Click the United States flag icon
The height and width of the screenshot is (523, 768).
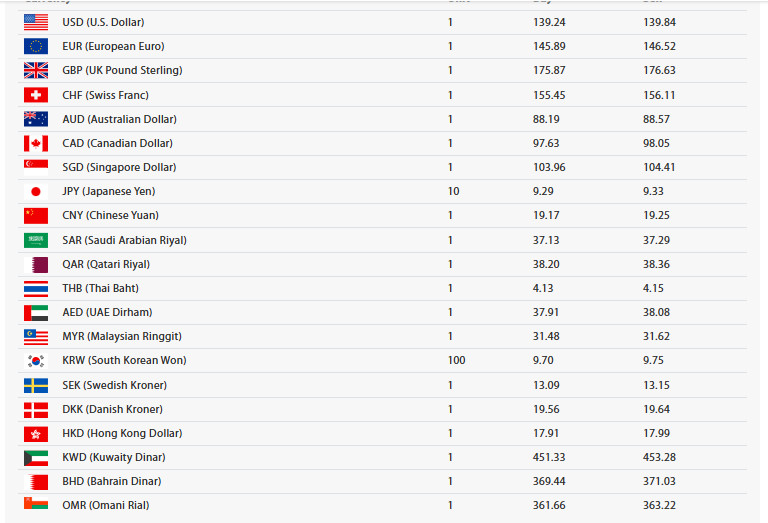click(36, 22)
